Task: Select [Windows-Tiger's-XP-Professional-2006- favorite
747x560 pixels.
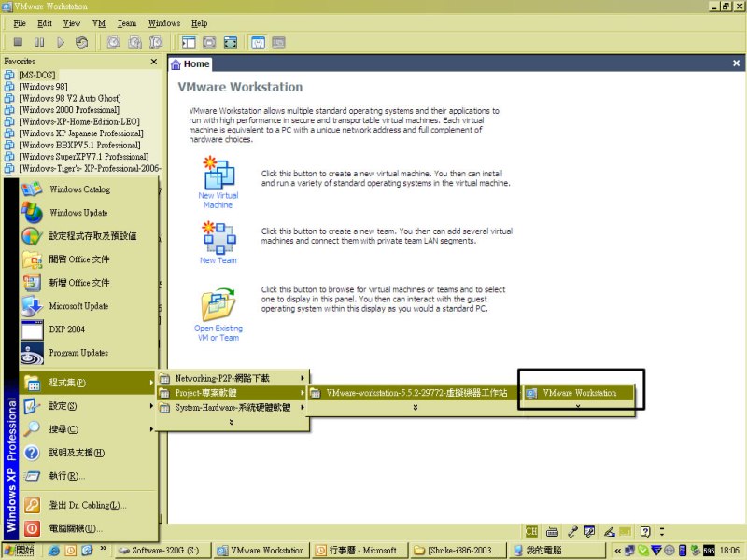Action: tap(89, 168)
